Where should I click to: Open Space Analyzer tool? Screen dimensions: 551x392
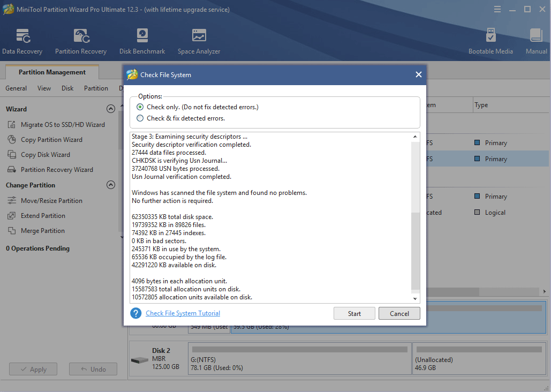pos(199,41)
